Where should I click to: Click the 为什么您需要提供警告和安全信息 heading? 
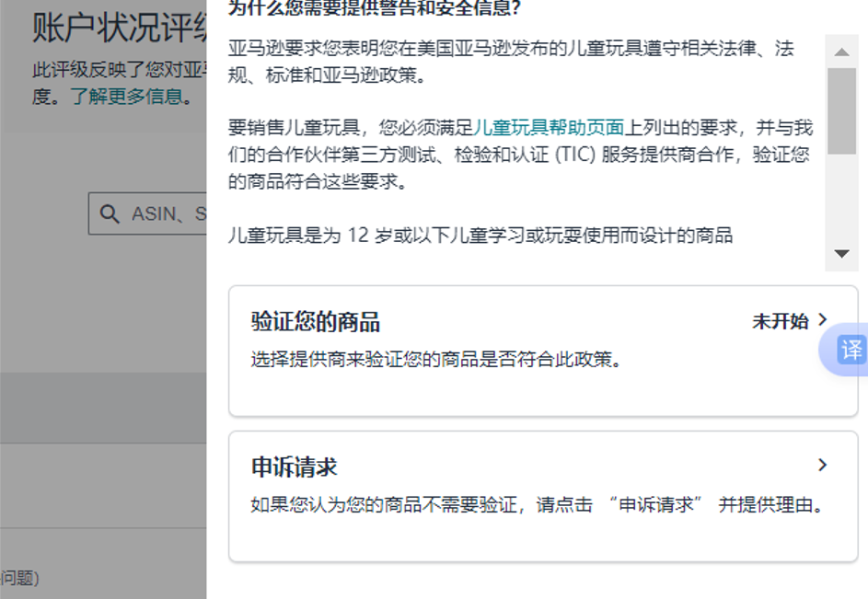tap(375, 7)
